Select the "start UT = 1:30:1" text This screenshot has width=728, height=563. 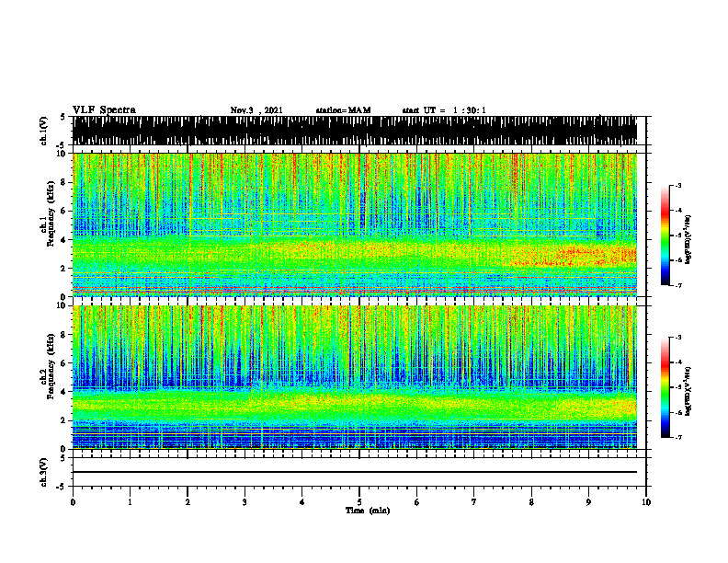444,110
